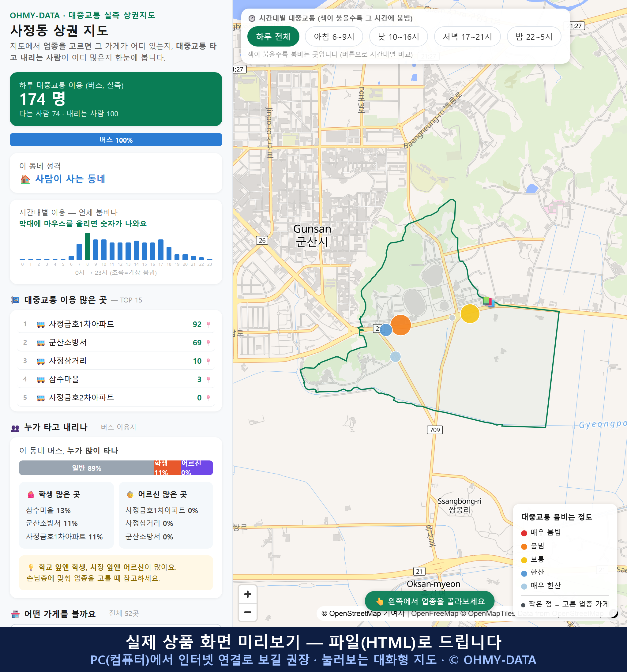Click the blue circle marker near route 2
This screenshot has width=627, height=672.
[x=386, y=330]
